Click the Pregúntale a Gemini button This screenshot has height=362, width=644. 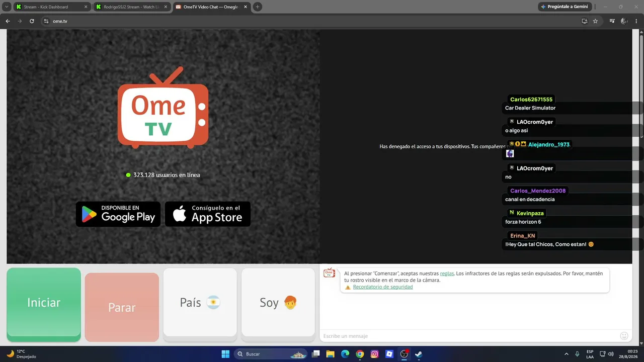[564, 7]
